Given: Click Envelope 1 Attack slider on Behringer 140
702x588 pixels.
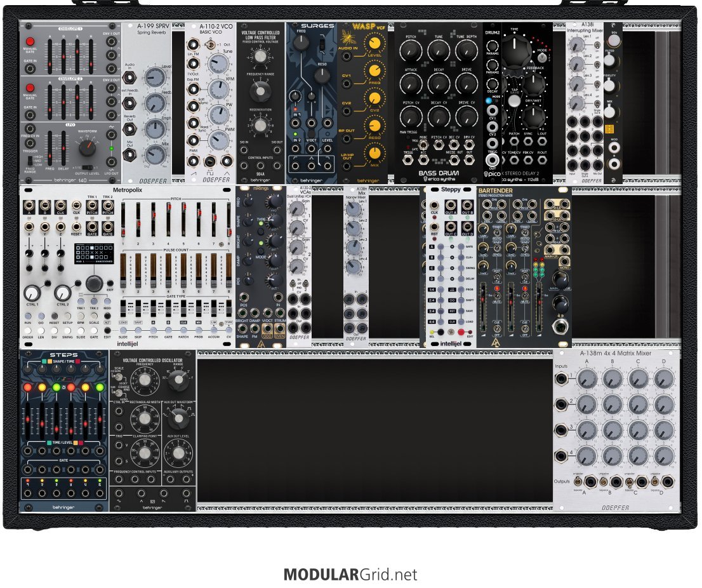Looking at the screenshot, I should [x=50, y=56].
